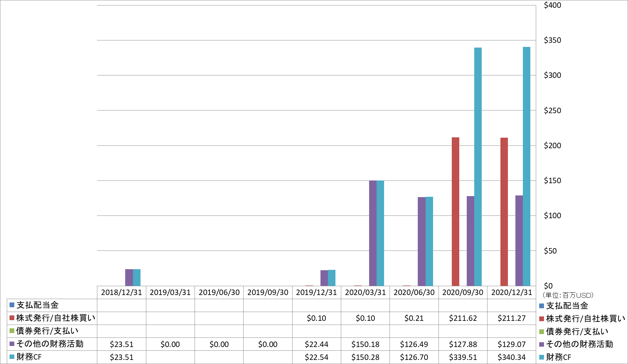Click the $300 axis label
The height and width of the screenshot is (364, 628).
tap(552, 75)
